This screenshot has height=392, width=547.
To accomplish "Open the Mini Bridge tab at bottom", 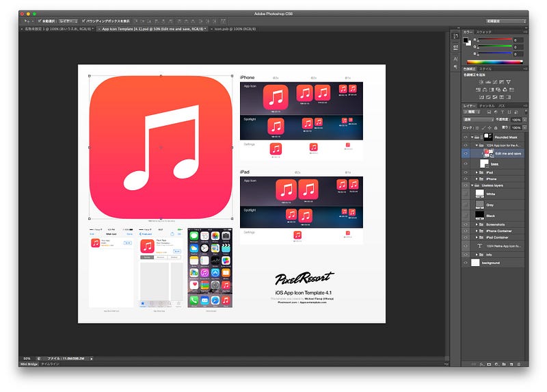I will (x=29, y=364).
